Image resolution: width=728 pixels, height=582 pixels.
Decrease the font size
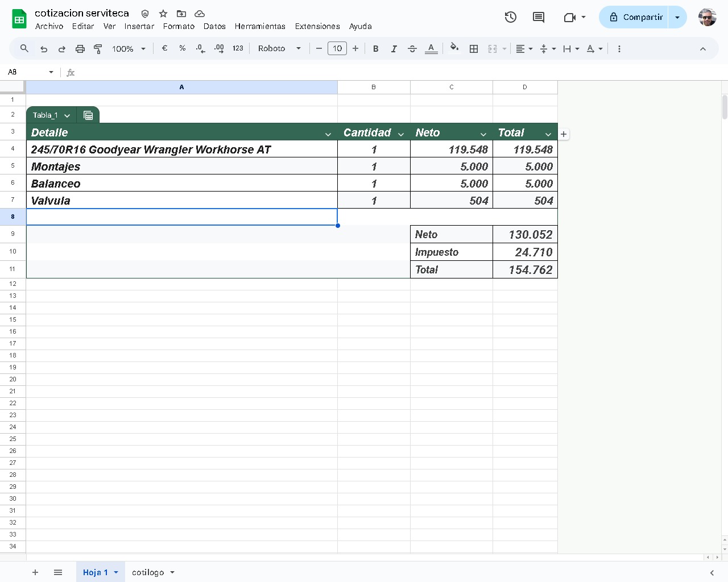319,49
